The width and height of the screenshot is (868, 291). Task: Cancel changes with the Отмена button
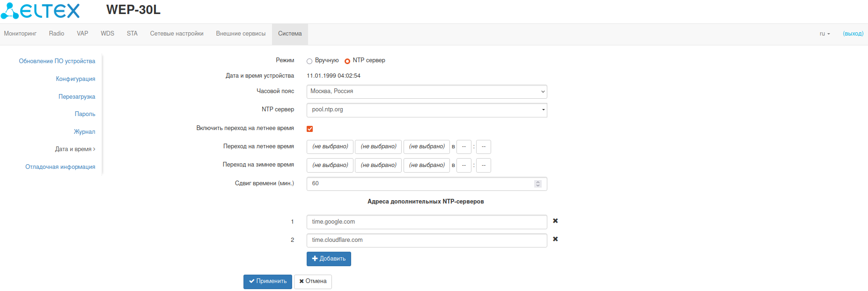tap(313, 281)
